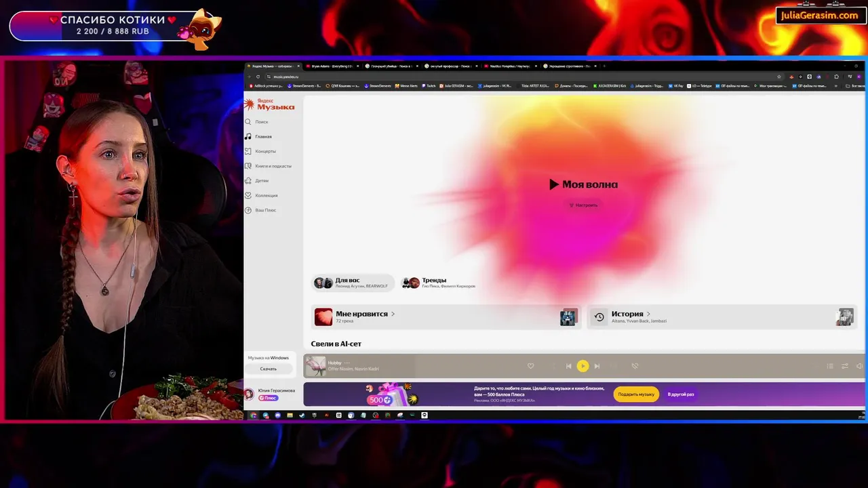
Task: Select the Для вас wave chip
Action: pyautogui.click(x=351, y=283)
